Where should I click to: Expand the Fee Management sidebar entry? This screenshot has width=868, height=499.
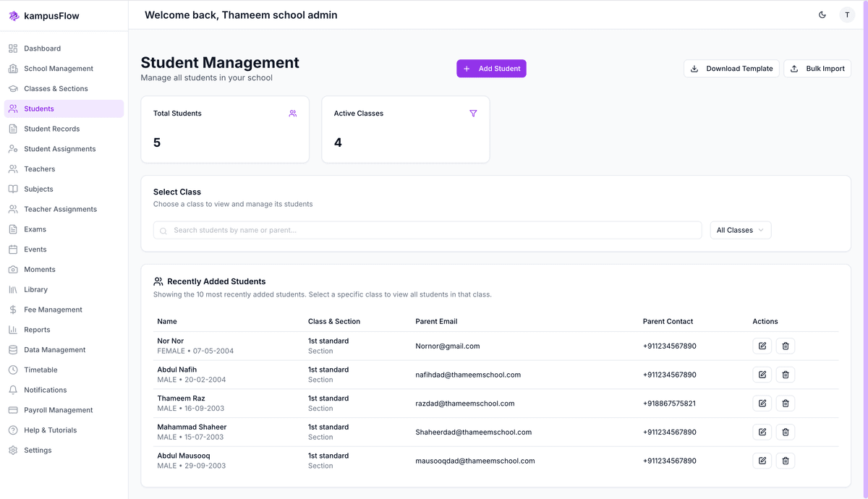(56, 309)
